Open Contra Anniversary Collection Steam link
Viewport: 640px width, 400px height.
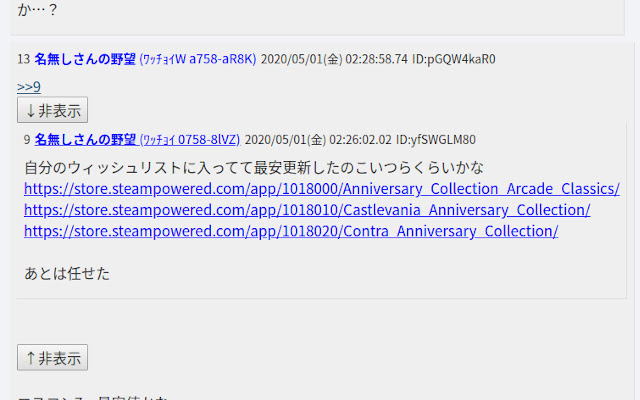pyautogui.click(x=291, y=231)
